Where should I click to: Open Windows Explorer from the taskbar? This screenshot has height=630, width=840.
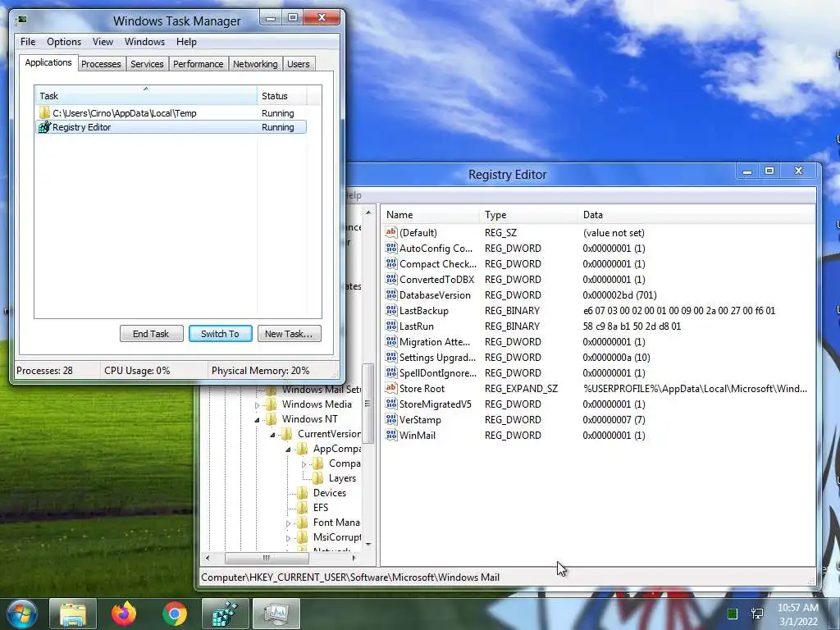point(73,614)
